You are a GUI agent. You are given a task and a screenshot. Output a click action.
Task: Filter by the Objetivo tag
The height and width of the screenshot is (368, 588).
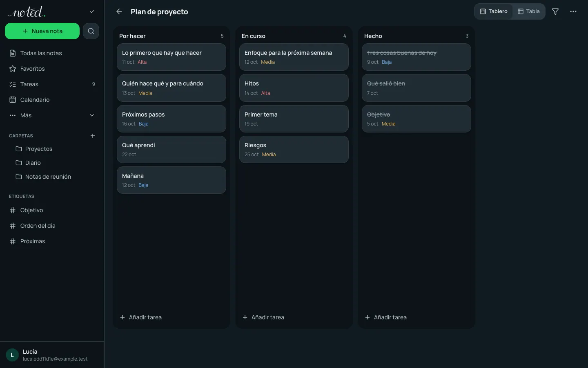[52, 210]
